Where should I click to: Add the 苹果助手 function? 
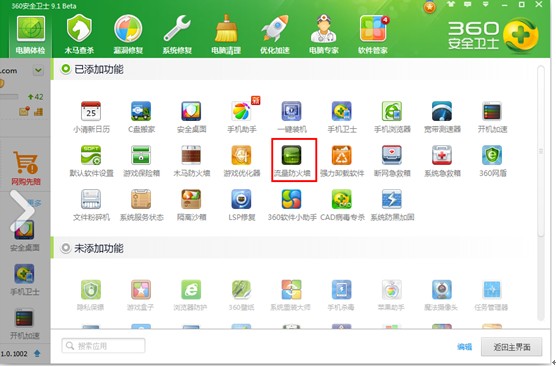point(391,295)
